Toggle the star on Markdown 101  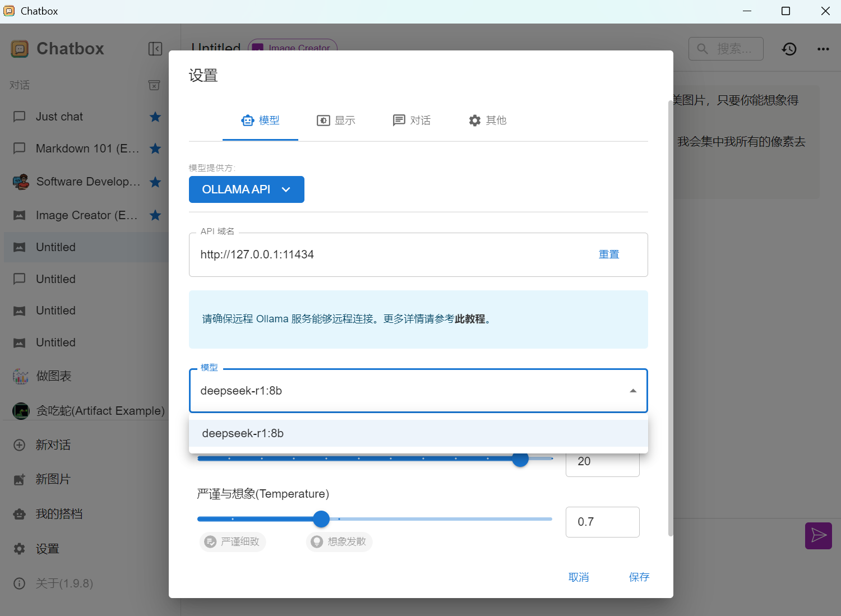tap(155, 149)
